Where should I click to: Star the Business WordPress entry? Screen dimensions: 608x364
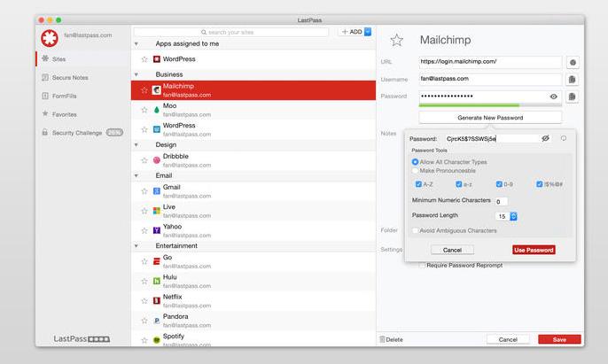(x=144, y=129)
